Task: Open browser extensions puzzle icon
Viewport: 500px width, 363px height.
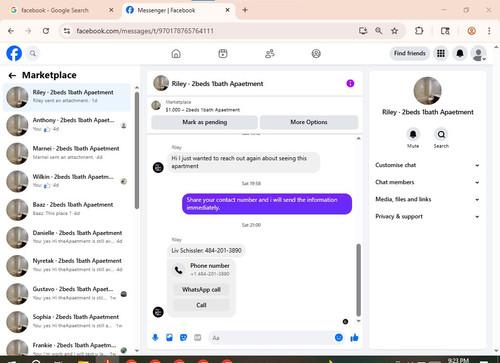Action: pyautogui.click(x=419, y=31)
